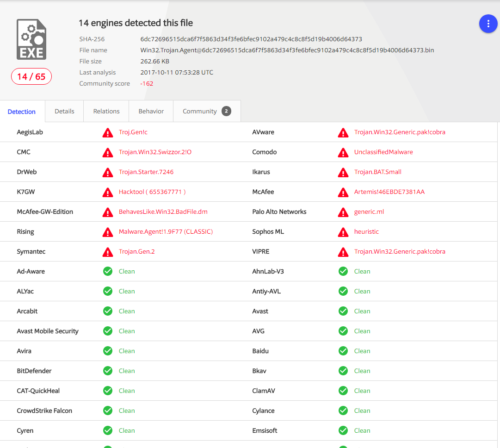Click the red alert icon beside AegisLab

[108, 133]
